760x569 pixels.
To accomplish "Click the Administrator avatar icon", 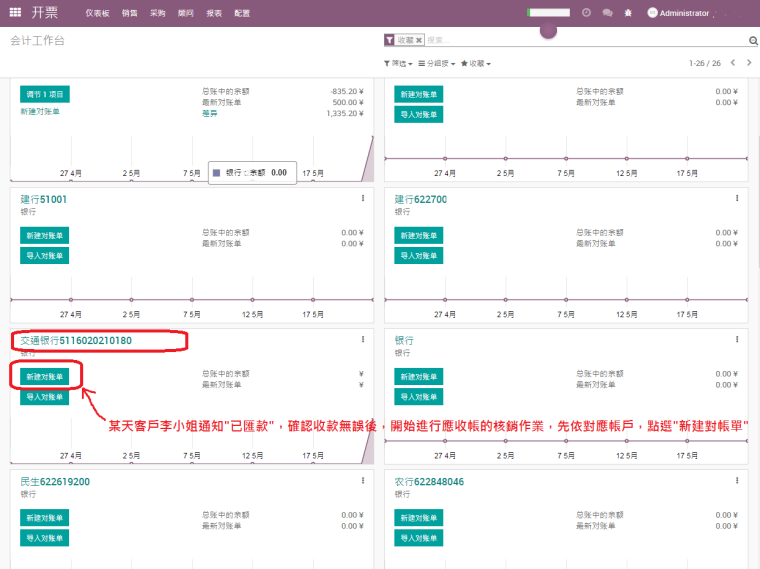I will (x=652, y=13).
